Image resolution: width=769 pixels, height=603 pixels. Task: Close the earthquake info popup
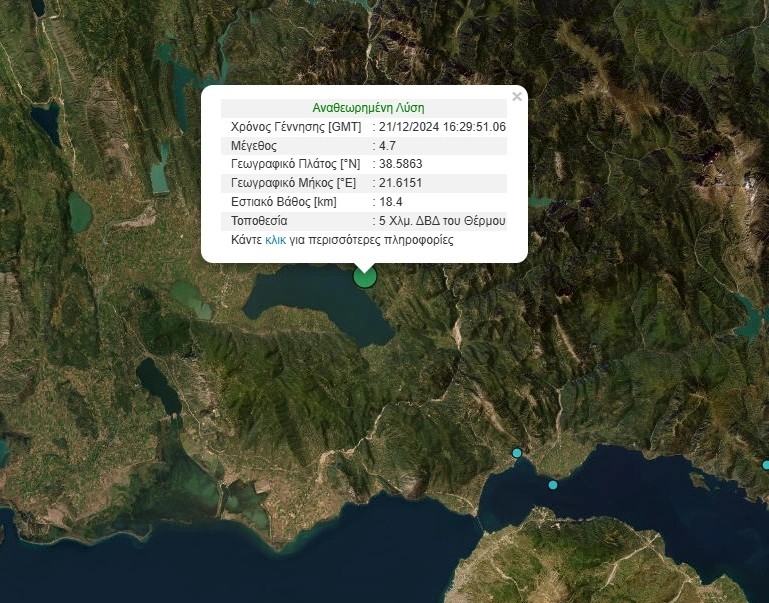pyautogui.click(x=516, y=97)
